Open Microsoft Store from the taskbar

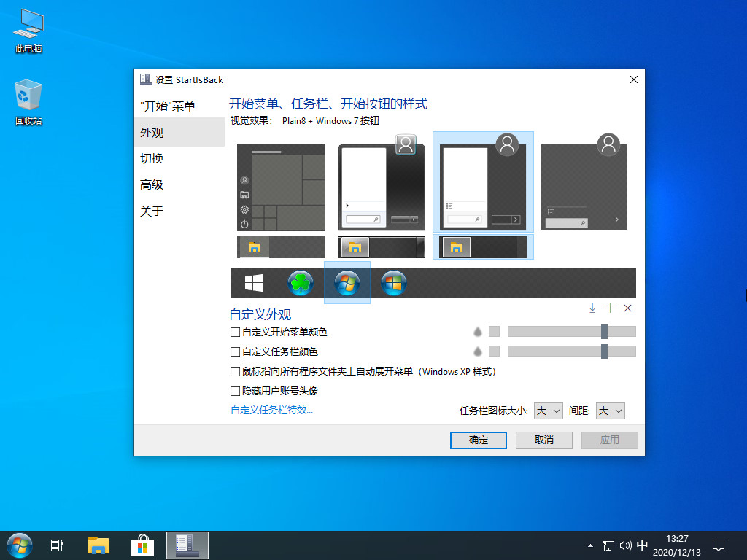click(142, 545)
